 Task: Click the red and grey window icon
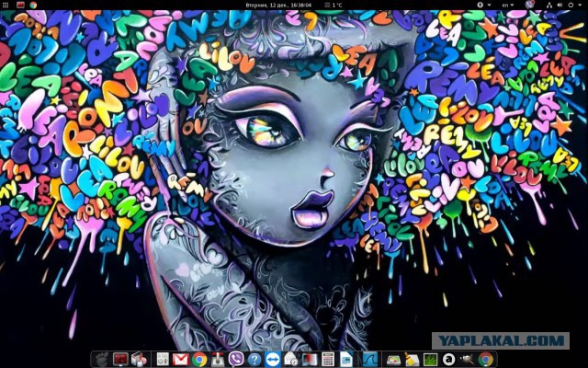point(310,360)
